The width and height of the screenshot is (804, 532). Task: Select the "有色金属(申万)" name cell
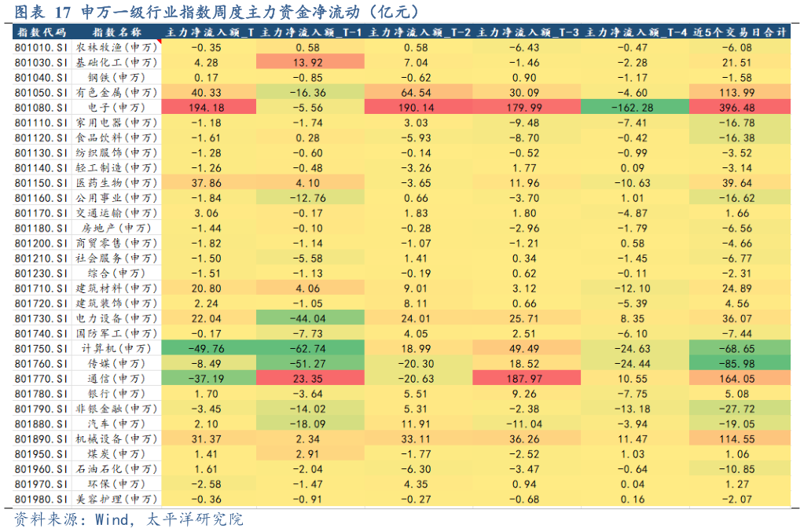coord(116,93)
